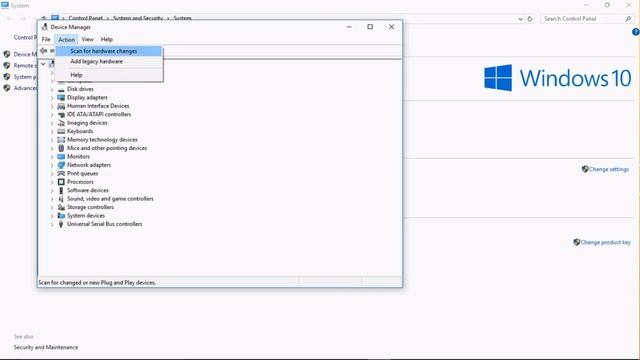Collapse the root computer node
Screen dimensions: 640x360
pos(43,64)
